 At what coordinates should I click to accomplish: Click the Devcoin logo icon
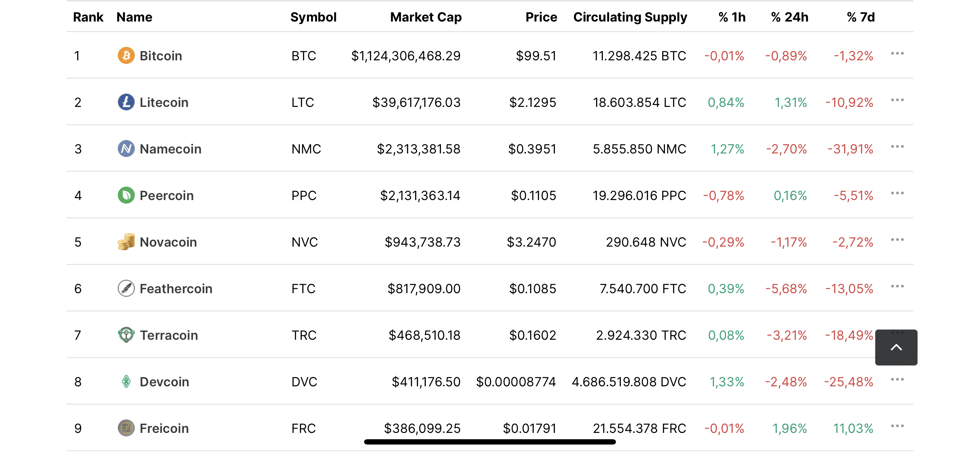click(126, 381)
